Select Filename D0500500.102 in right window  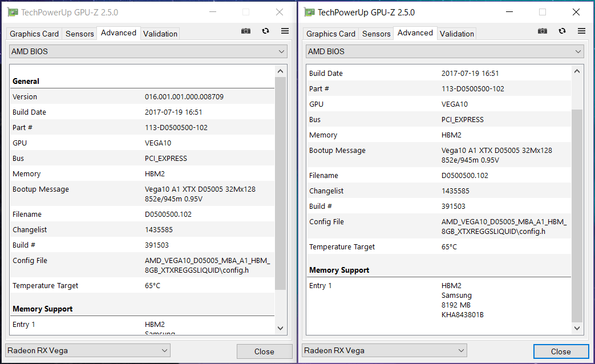pos(465,176)
